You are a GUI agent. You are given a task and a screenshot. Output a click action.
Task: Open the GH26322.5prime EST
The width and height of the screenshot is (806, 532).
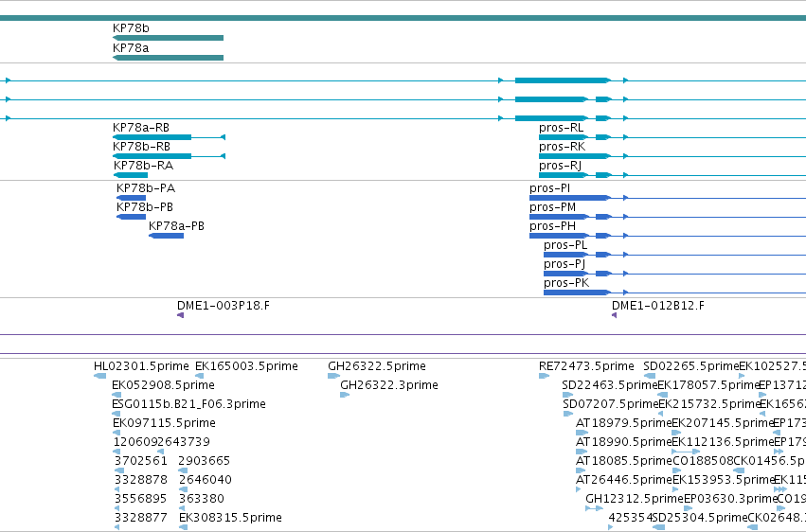tap(334, 376)
